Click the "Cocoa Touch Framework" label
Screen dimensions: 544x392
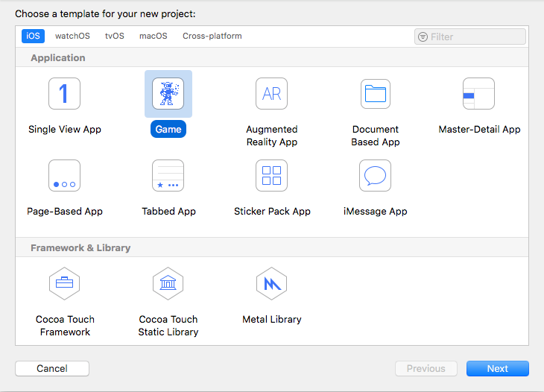pyautogui.click(x=65, y=326)
